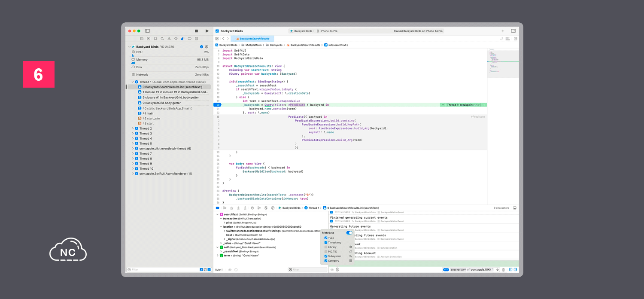The image size is (644, 299).
Task: Expand the com.apple.SwiftUI.AsyncRenderer thread
Action: point(133,174)
